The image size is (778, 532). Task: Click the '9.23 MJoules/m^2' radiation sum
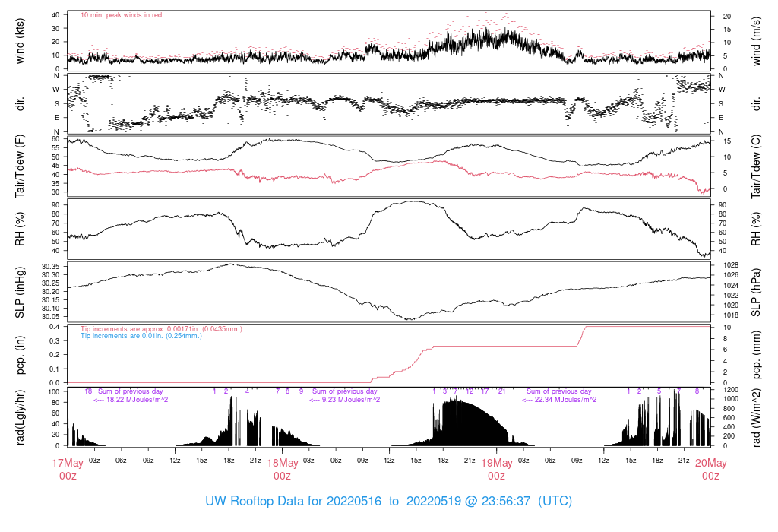coord(351,400)
